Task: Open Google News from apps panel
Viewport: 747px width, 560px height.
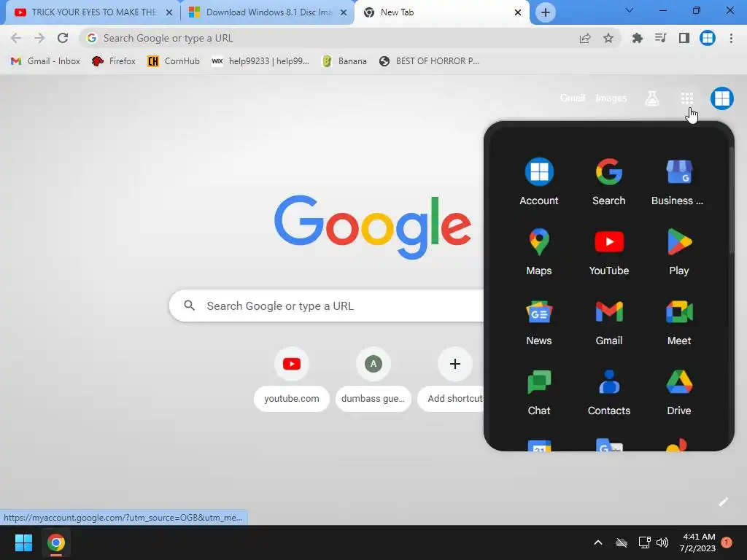Action: tap(539, 322)
